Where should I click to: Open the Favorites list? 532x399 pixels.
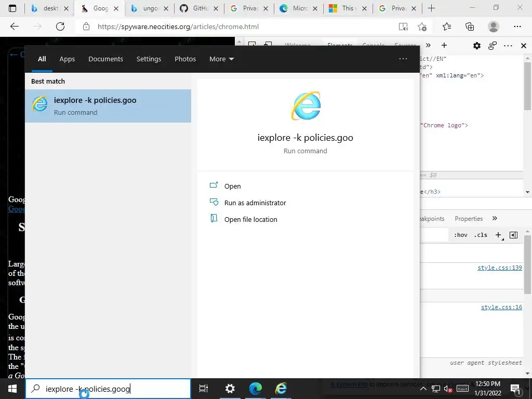tap(447, 26)
